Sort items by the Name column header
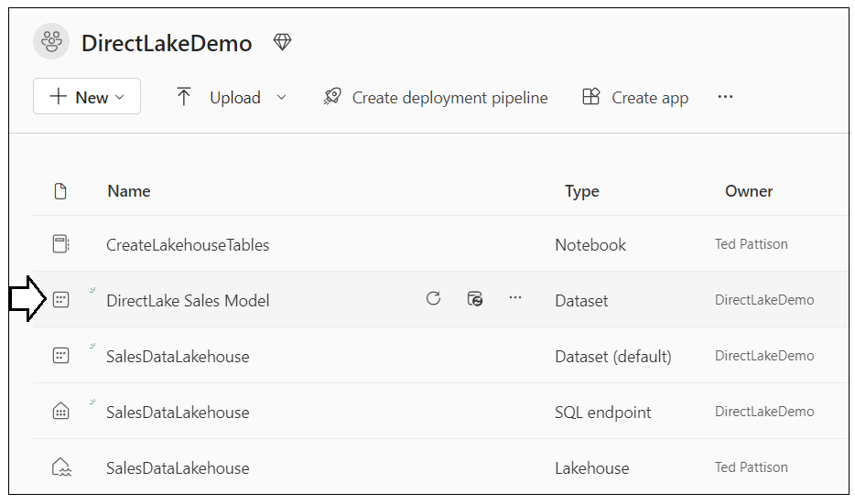The image size is (855, 504). pos(129,191)
